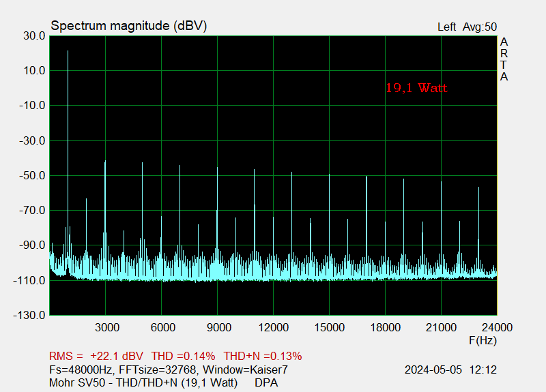Screen dimensions: 546x392
Task: Click the '-10.0' y-axis value
Action: coord(32,106)
